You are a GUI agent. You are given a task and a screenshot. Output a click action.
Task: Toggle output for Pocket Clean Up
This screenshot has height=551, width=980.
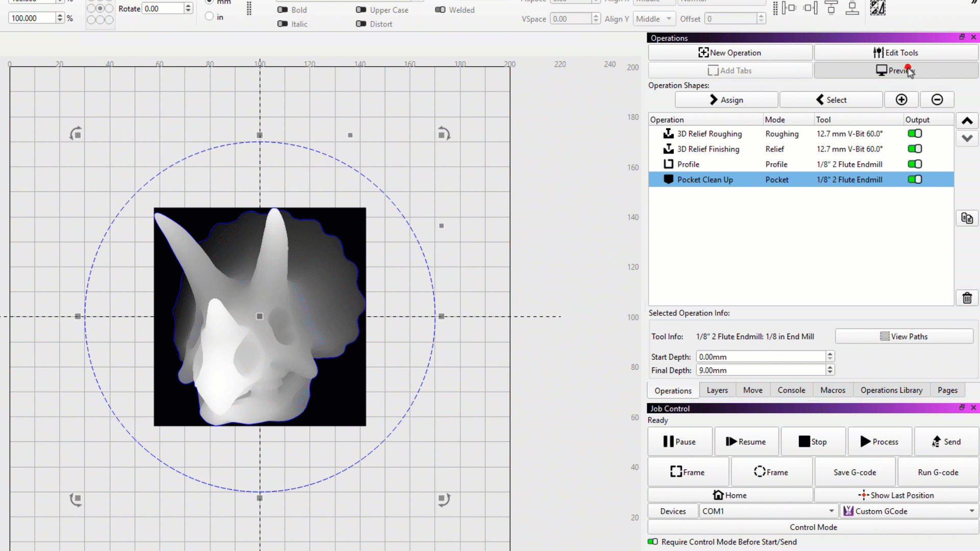point(915,180)
